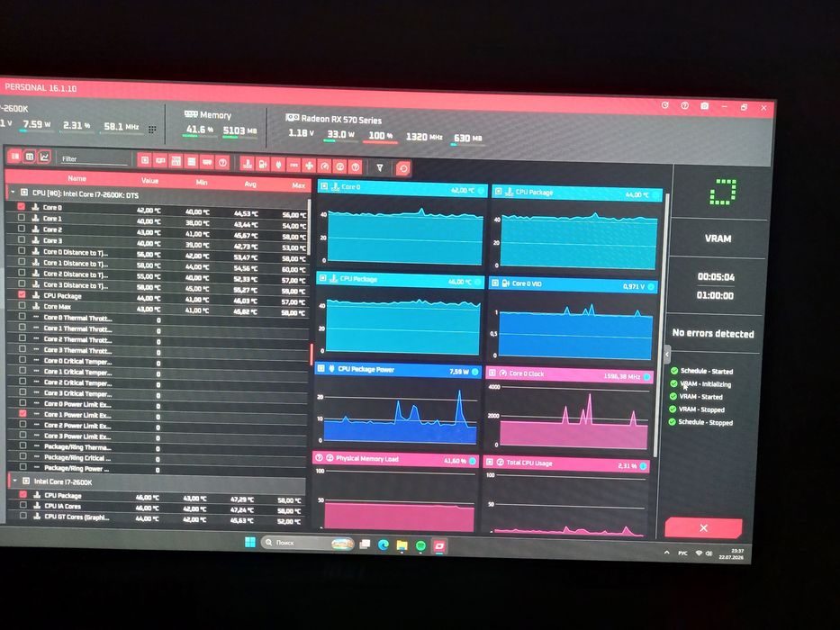Maximize the CPU Package Power graph
The image size is (840, 630).
click(321, 368)
